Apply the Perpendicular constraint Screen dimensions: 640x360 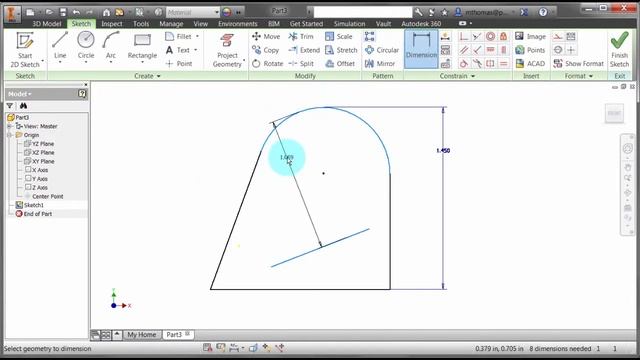pos(477,50)
